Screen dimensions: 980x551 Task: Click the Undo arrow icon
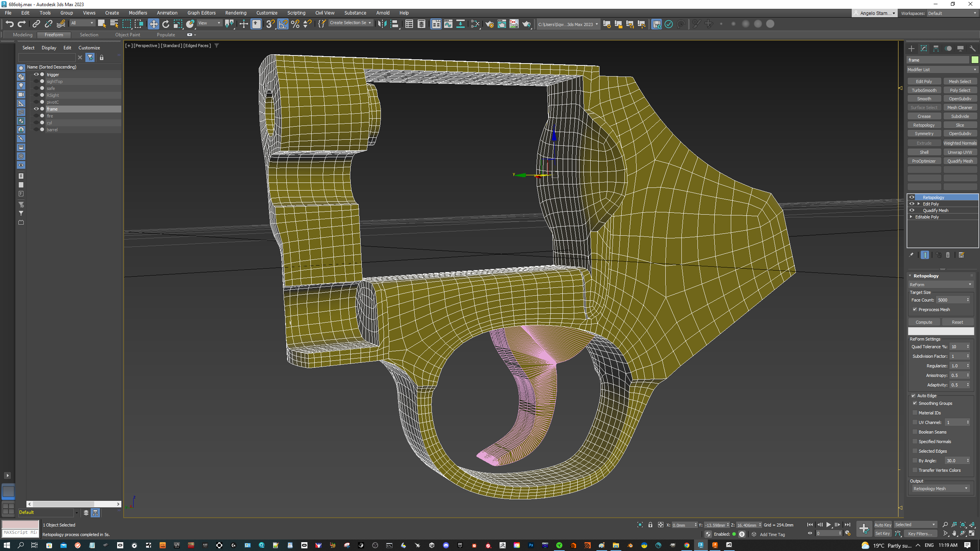(x=10, y=24)
